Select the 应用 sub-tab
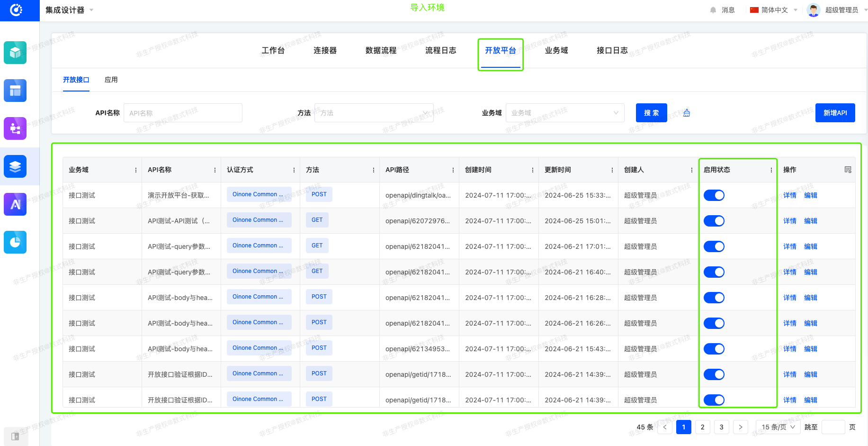This screenshot has height=446, width=868. 111,80
